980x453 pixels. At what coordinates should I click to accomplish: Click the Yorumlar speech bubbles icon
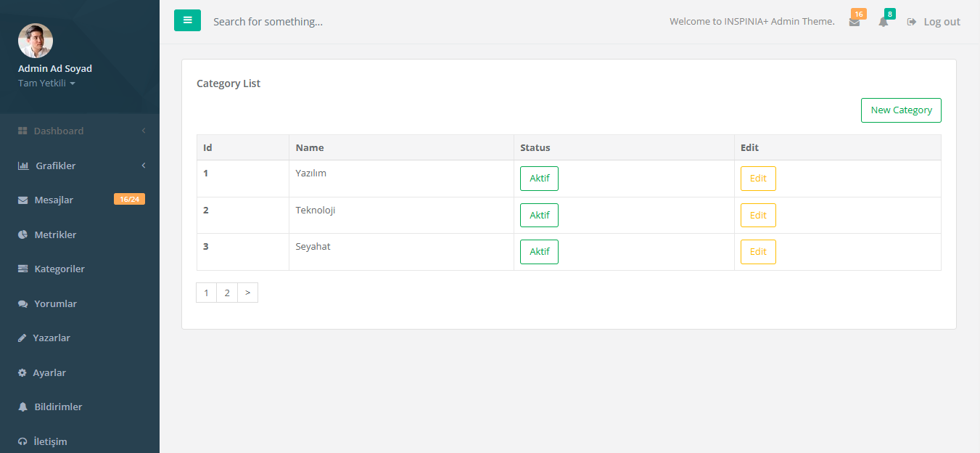(x=22, y=304)
